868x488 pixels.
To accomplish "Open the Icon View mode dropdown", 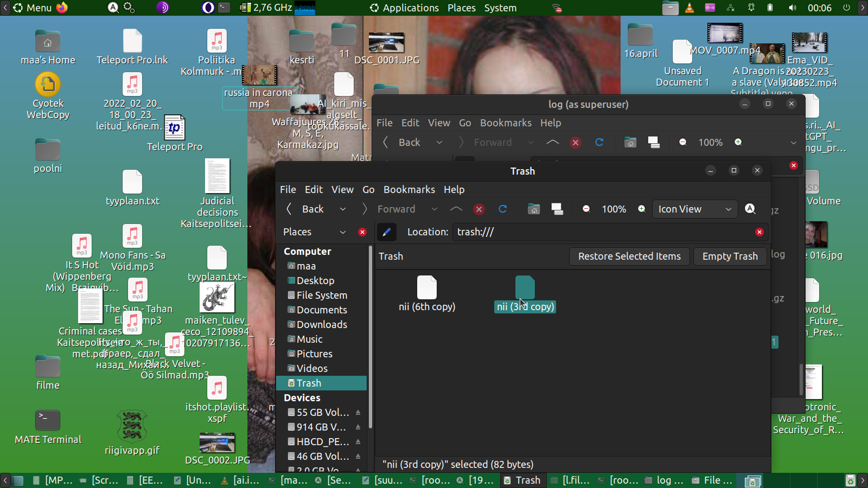I will click(x=694, y=209).
